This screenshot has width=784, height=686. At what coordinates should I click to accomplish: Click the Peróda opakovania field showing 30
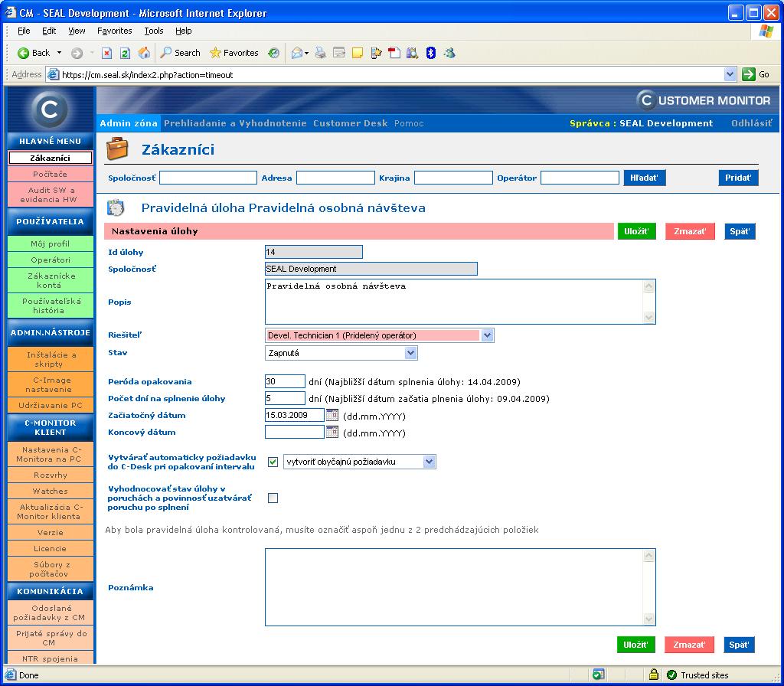(285, 381)
